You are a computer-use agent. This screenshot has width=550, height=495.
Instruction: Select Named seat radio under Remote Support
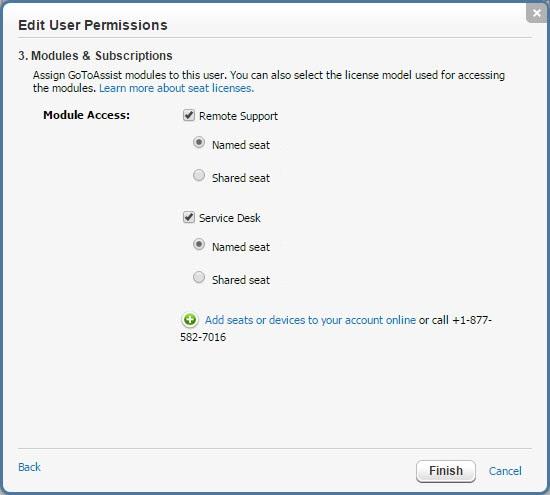pyautogui.click(x=199, y=142)
